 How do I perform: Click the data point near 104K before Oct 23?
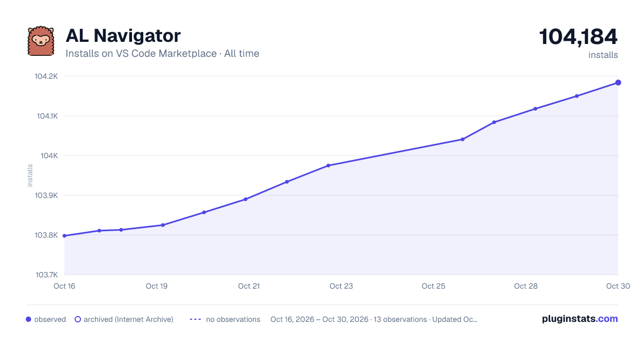[328, 165]
